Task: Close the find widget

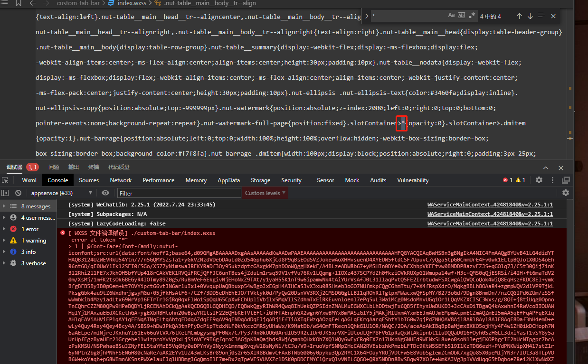Action: pyautogui.click(x=553, y=16)
